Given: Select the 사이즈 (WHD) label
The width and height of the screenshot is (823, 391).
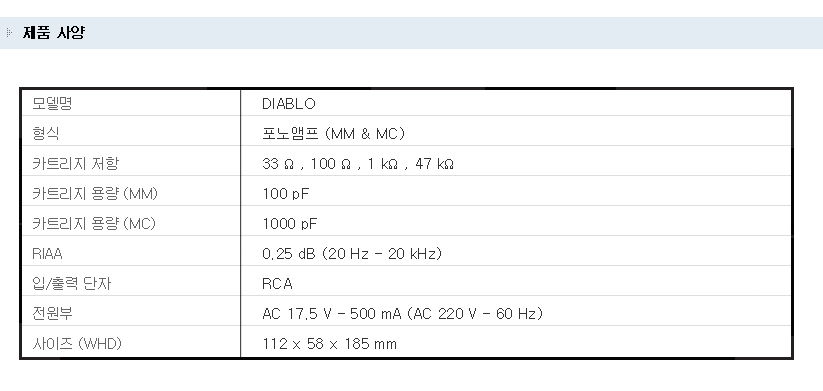Looking at the screenshot, I should click(x=77, y=343).
